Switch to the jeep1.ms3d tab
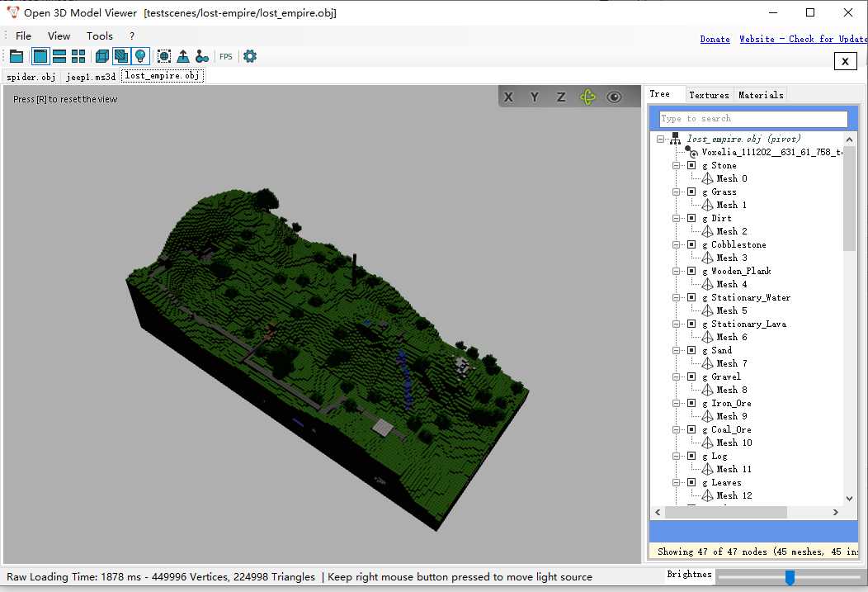 pos(91,77)
